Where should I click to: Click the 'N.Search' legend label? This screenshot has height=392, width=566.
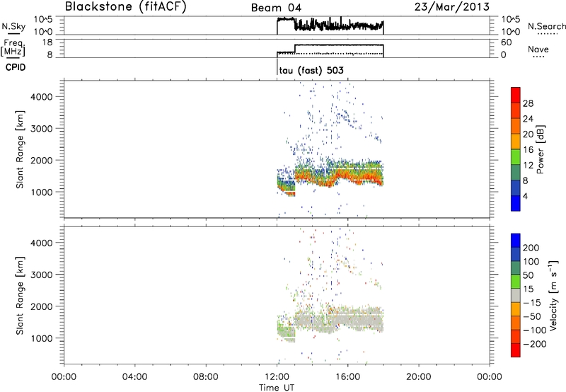(x=546, y=26)
